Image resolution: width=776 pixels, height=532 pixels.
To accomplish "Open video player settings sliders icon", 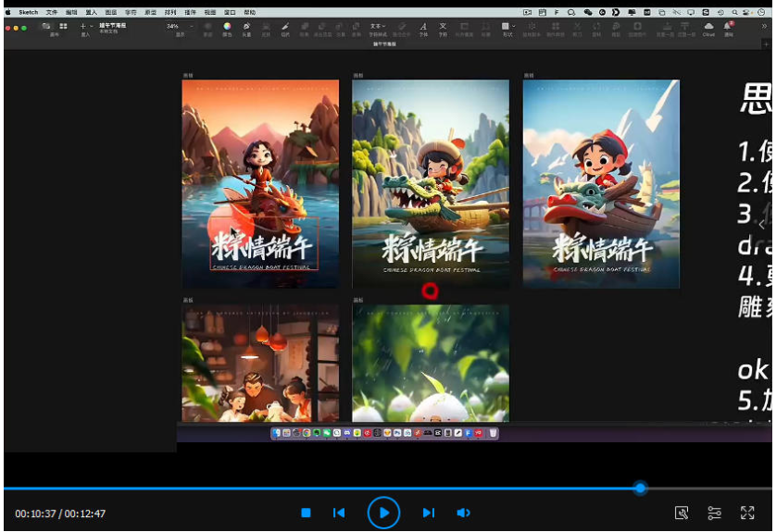I will click(714, 513).
